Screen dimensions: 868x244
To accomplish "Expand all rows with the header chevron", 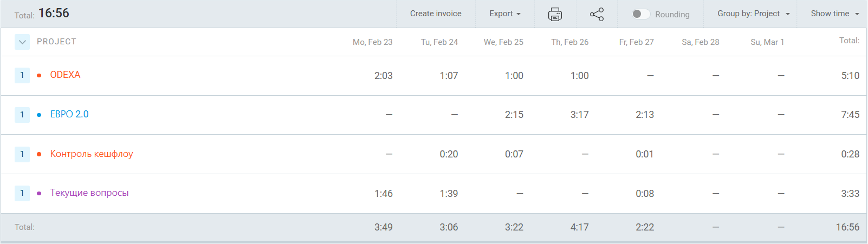I will pos(22,42).
